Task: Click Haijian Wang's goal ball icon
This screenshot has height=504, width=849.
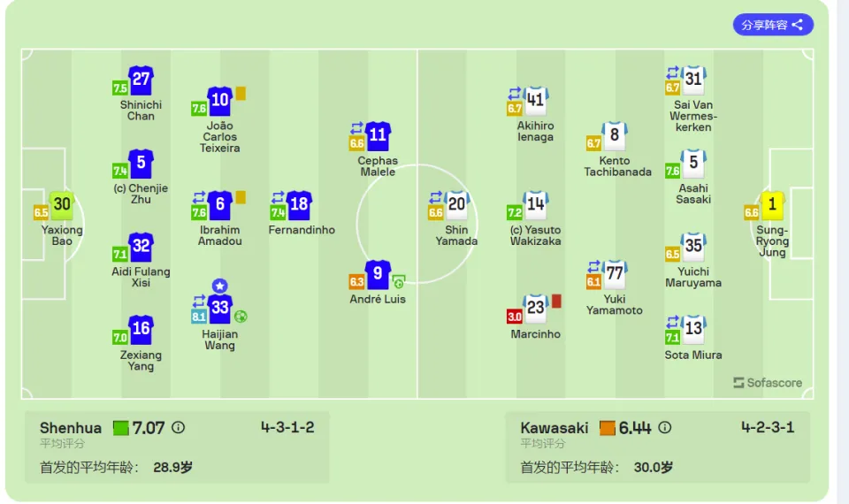Action: [241, 317]
